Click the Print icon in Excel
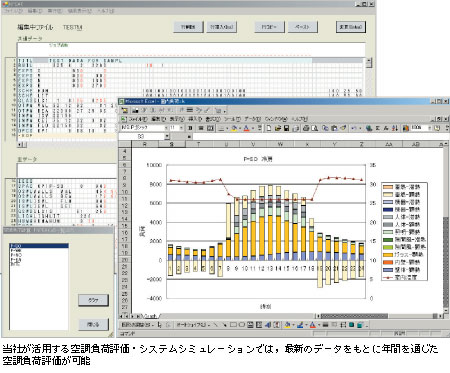Image resolution: width=450 pixels, height=373 pixels. click(x=306, y=128)
